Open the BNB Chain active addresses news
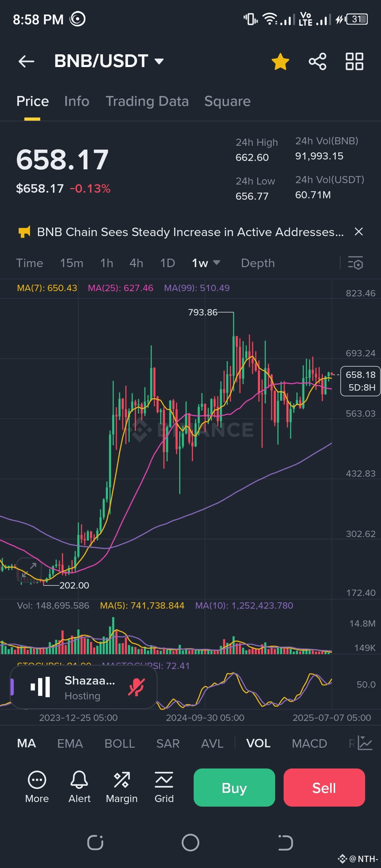 [x=190, y=232]
